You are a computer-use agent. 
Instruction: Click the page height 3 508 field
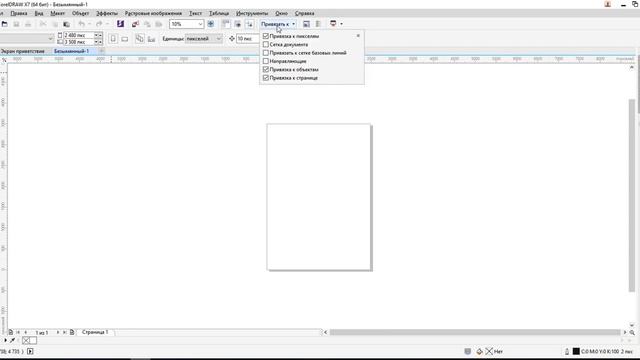[78, 42]
